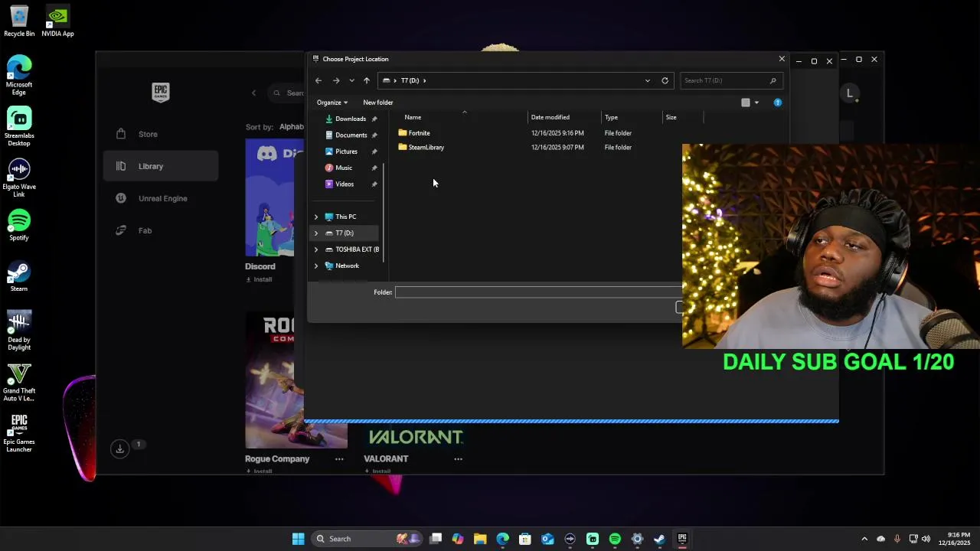The width and height of the screenshot is (980, 551).
Task: Open Epic Games Launcher desktop shortcut
Action: [19, 433]
